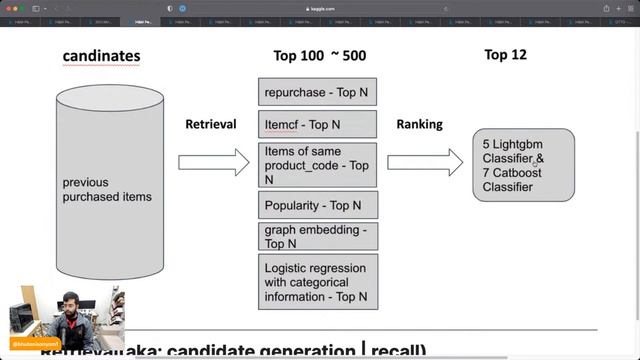Open the sidebar tab-group dropdown chevron
This screenshot has width=640, height=360.
(45, 9)
